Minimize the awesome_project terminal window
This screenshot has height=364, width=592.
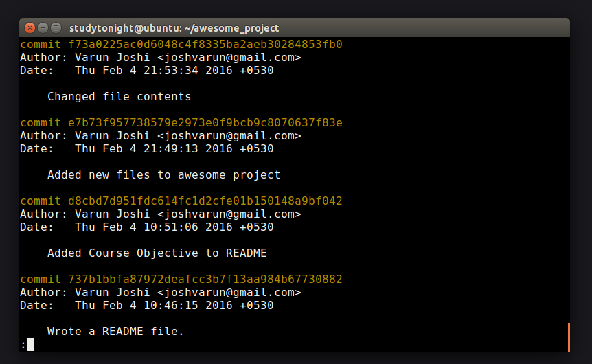[x=43, y=28]
